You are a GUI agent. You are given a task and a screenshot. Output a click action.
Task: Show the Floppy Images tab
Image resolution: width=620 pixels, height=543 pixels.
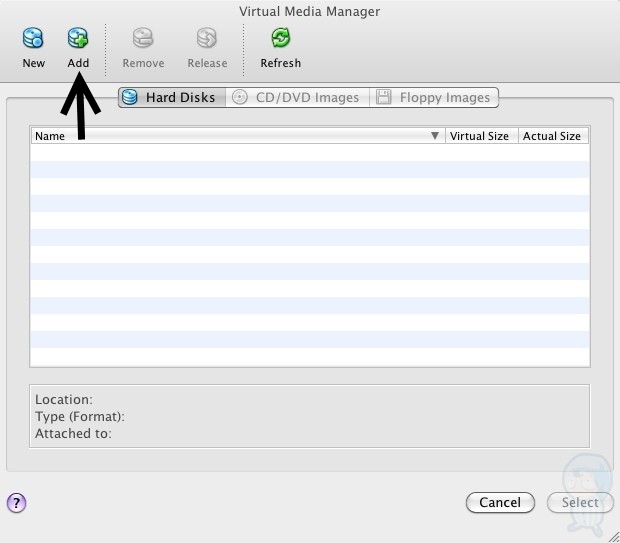coord(434,97)
